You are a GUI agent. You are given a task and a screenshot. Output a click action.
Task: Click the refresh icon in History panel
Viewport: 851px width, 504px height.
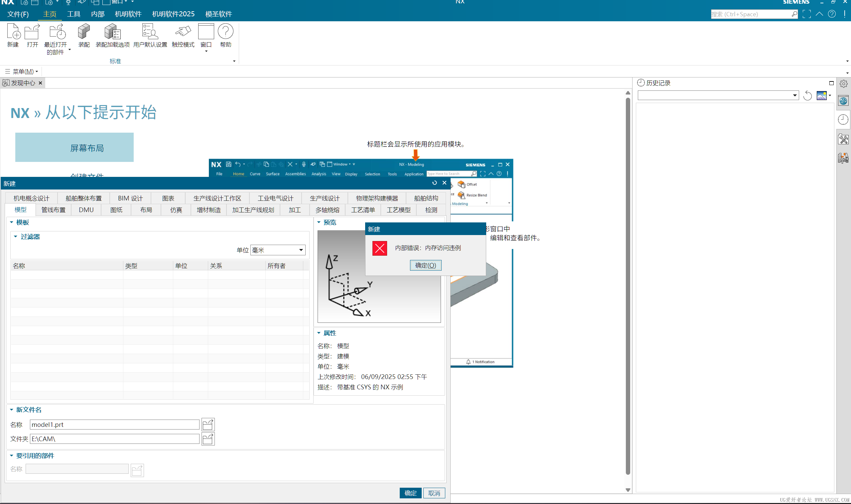click(807, 96)
